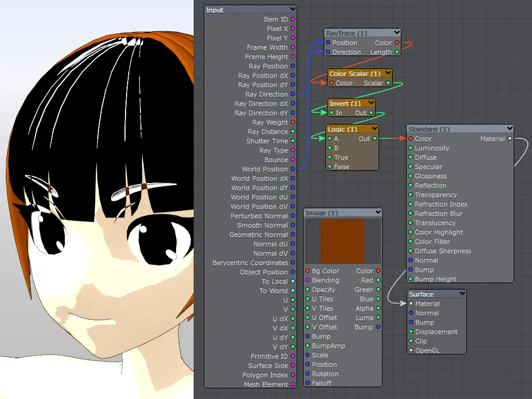Click the Invert node's In input port
532x399 pixels.
[331, 113]
